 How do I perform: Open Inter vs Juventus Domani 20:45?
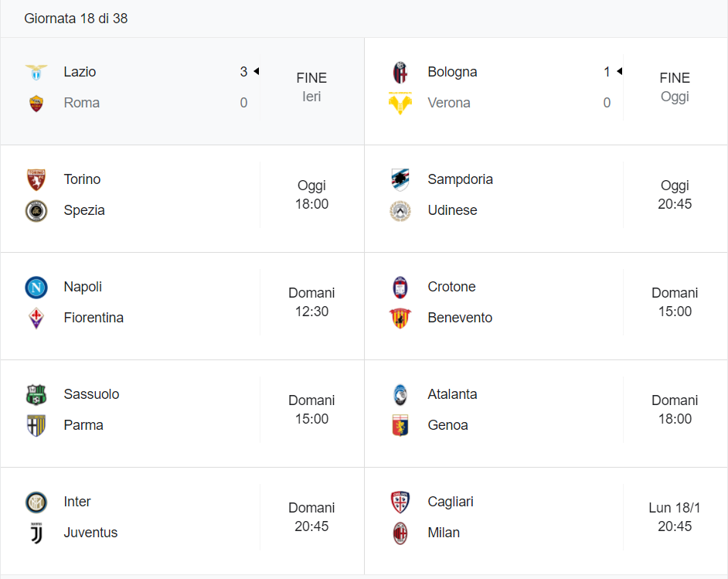[x=182, y=521]
